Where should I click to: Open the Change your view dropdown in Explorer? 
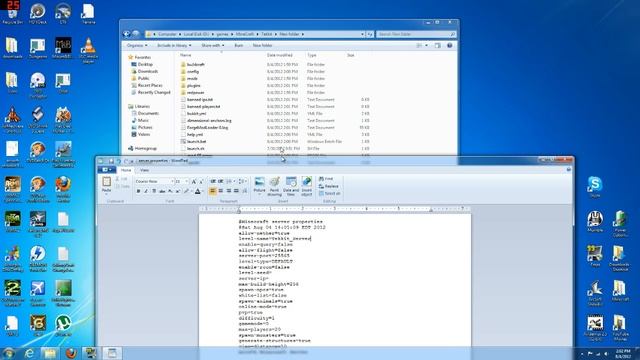coord(427,45)
